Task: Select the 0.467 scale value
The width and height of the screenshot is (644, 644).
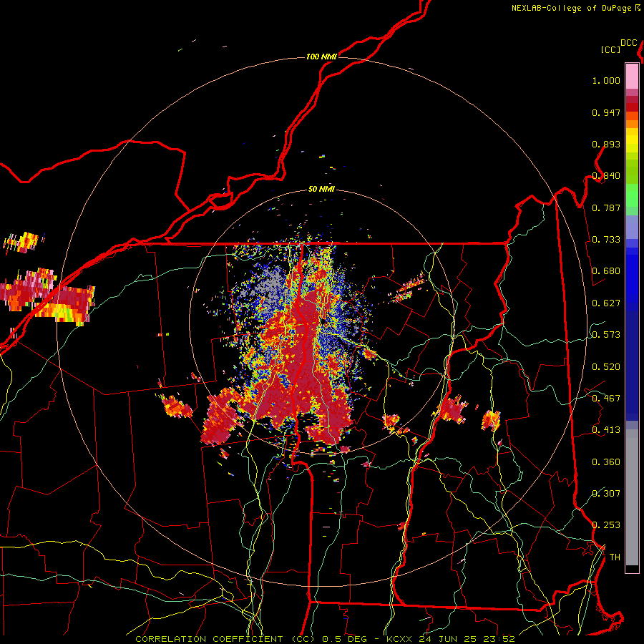Action: (606, 399)
